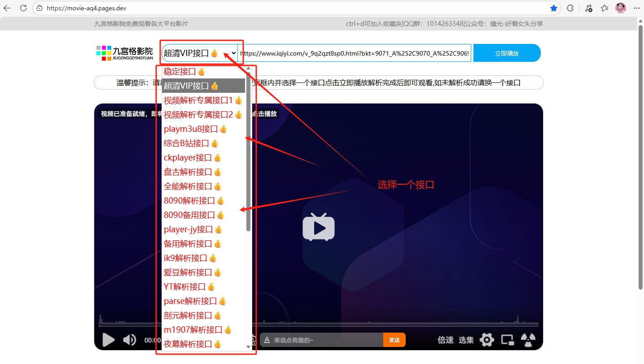Viewport: 644px width, 364px height.
Task: Open player settings gear icon
Action: [486, 340]
